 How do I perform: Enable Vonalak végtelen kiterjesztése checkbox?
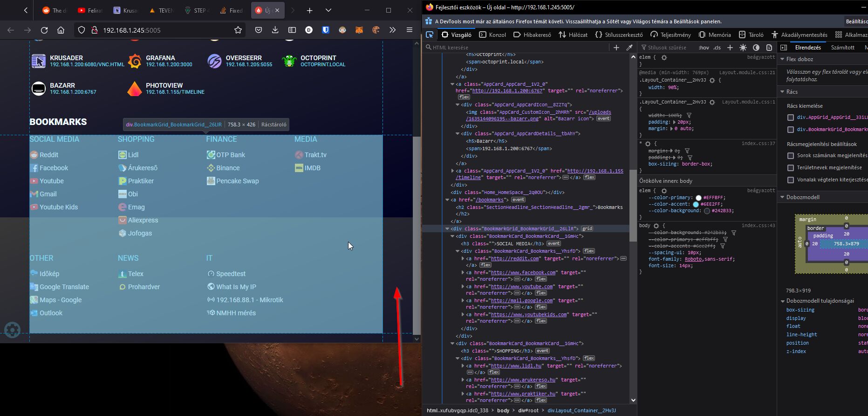coord(790,180)
